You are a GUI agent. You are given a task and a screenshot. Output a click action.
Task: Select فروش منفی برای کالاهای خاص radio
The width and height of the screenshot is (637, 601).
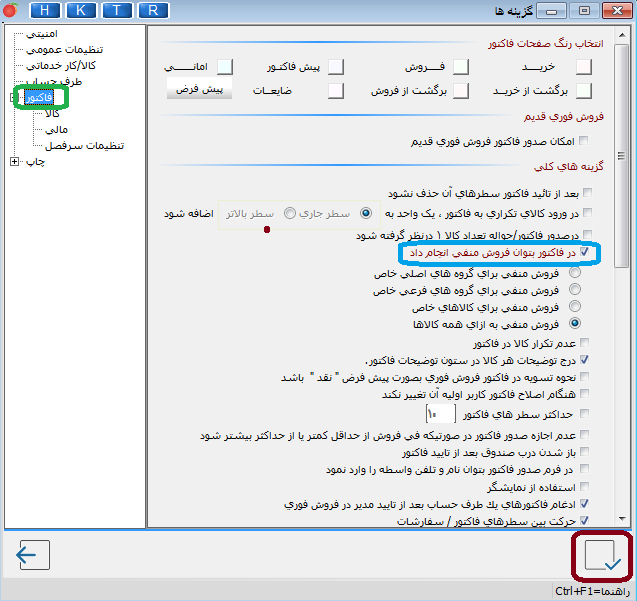point(575,306)
